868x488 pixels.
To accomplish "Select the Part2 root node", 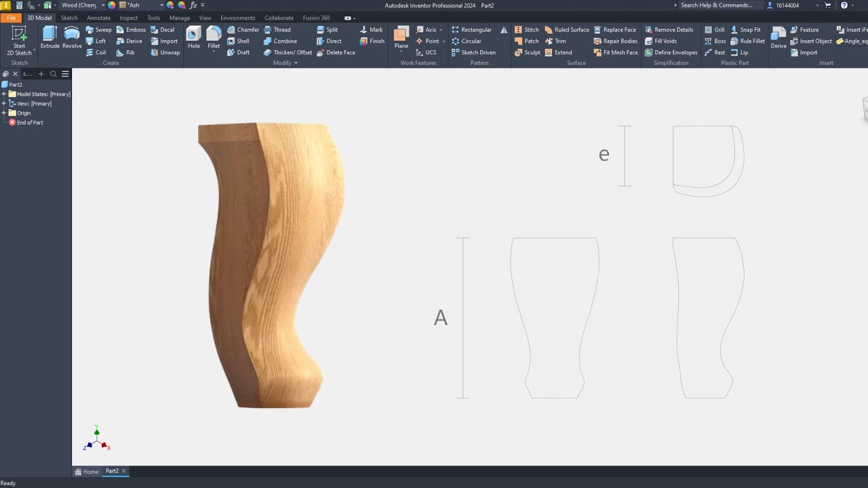I will tap(12, 85).
